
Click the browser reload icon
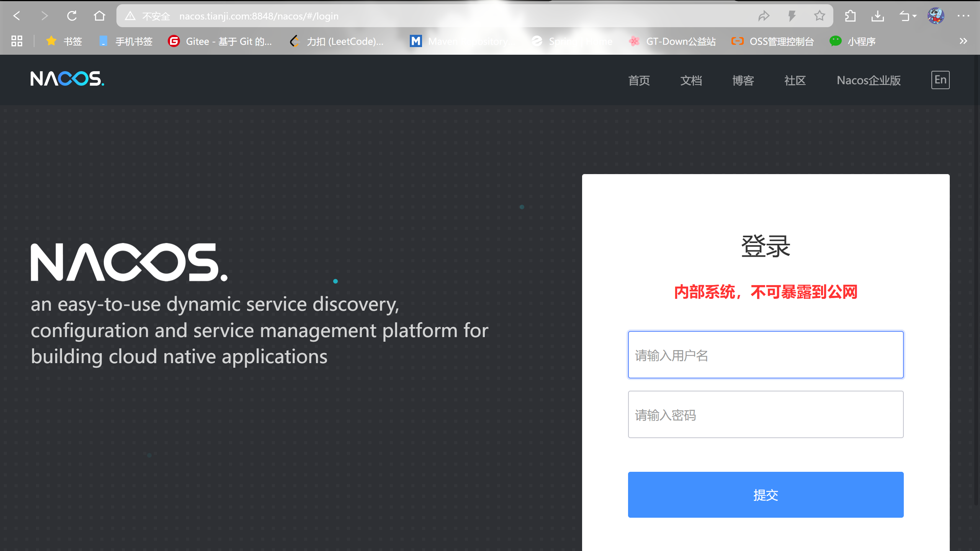point(72,16)
